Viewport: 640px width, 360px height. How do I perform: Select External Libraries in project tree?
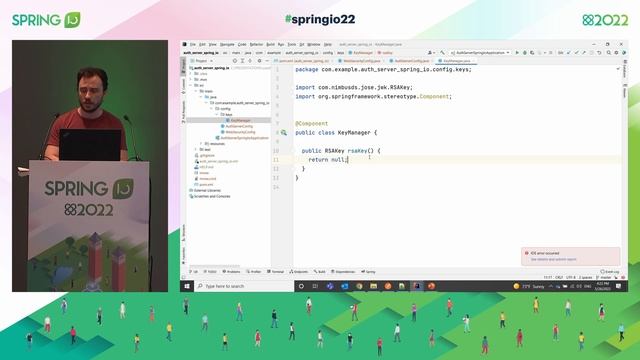coord(205,191)
